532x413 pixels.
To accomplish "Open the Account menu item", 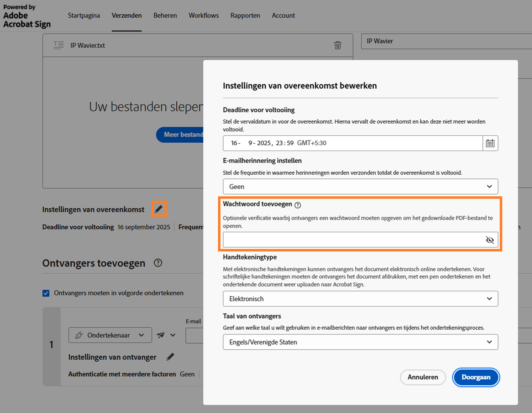I will 283,15.
